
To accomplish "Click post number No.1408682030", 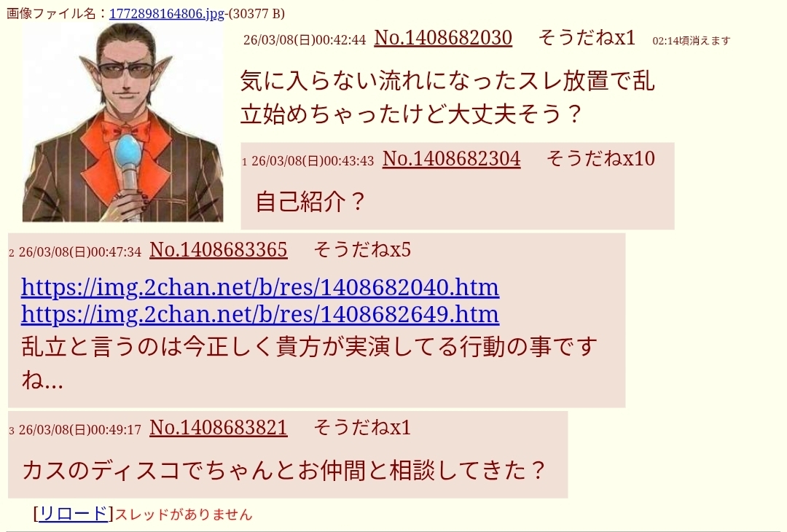I will pos(443,38).
